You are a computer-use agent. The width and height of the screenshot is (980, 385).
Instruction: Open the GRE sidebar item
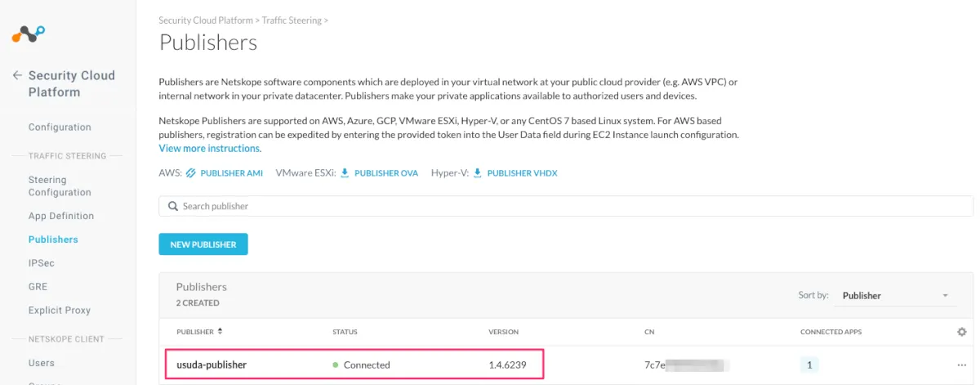38,287
